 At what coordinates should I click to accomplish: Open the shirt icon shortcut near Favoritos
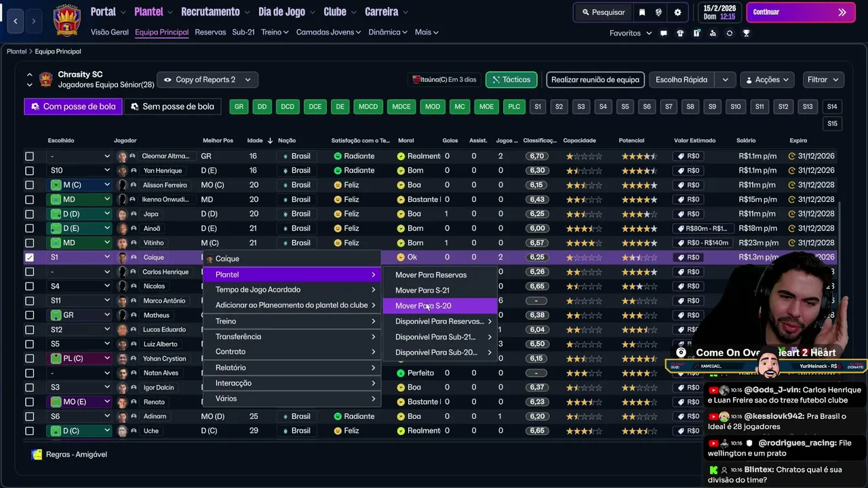pyautogui.click(x=680, y=33)
